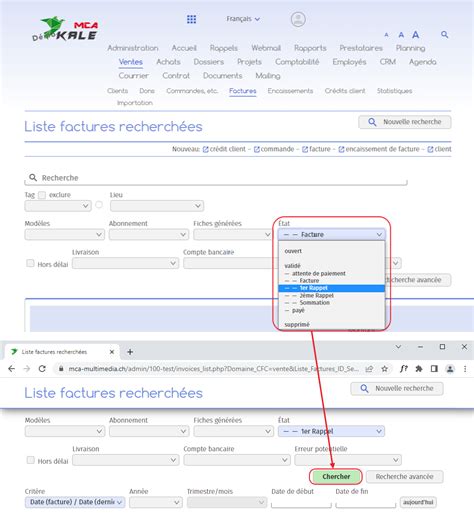
Task: Open the État dropdown showing Facture
Action: pos(331,235)
